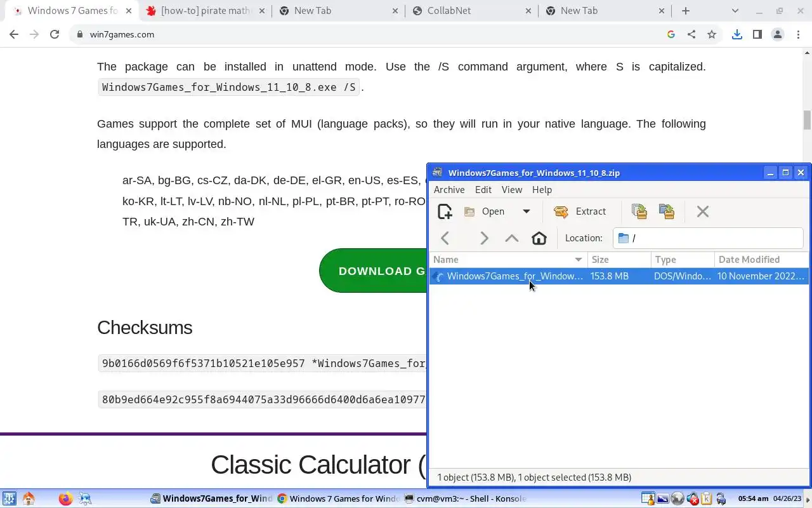Click the Windows7Games_for_Wind taskbar entry

pyautogui.click(x=211, y=499)
